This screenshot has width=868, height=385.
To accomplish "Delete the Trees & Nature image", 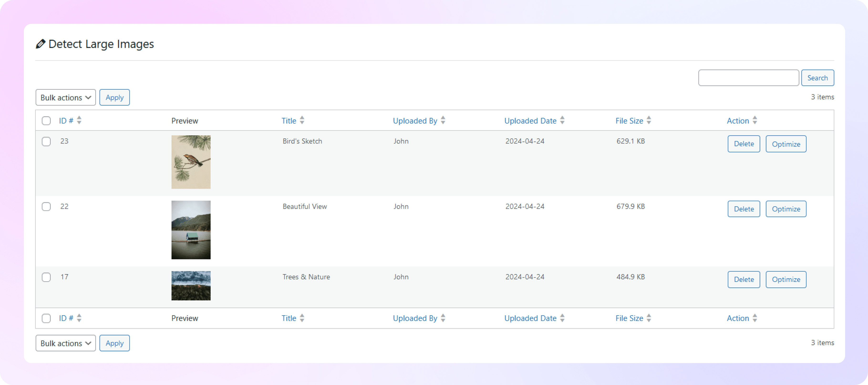I will (744, 279).
